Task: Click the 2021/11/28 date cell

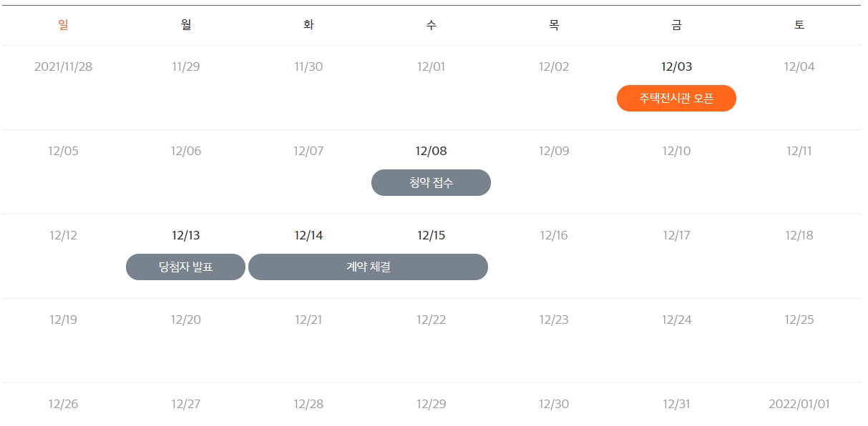Action: click(x=63, y=67)
